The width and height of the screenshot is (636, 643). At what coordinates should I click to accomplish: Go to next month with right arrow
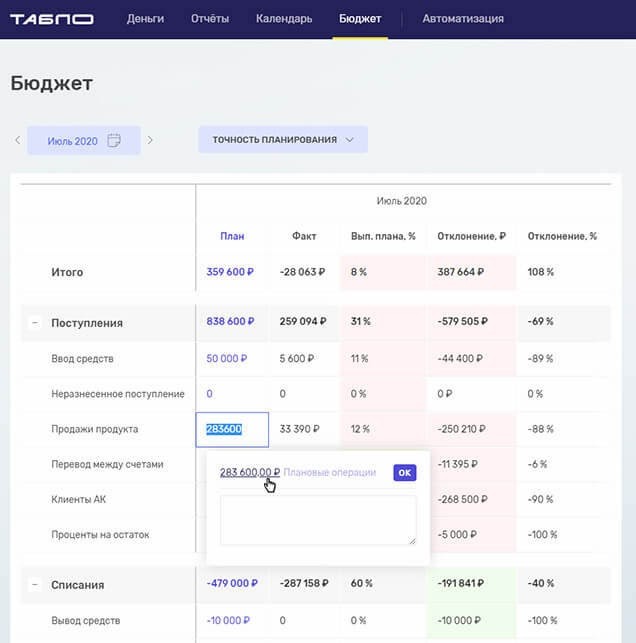[150, 140]
